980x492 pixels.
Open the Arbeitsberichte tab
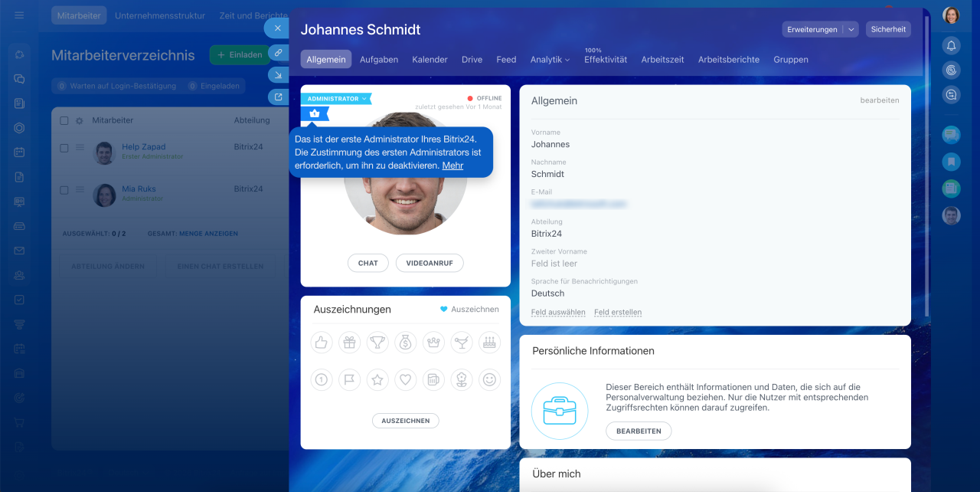click(729, 60)
